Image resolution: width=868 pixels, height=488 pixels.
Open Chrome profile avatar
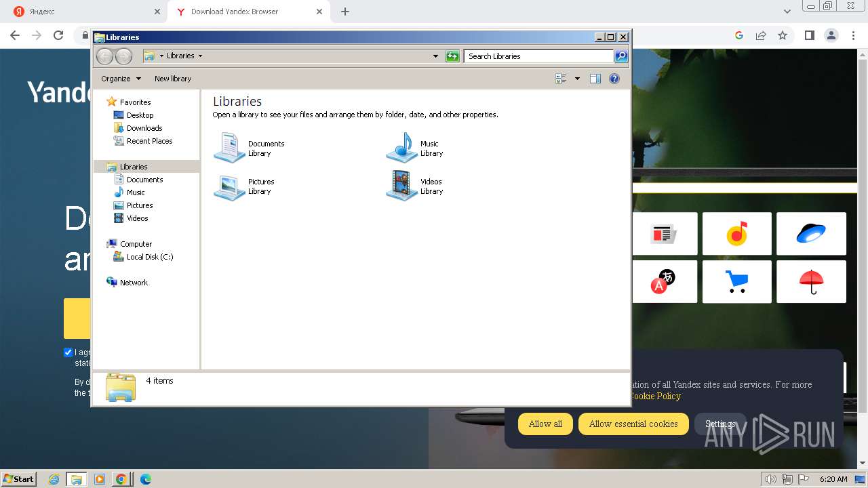tap(831, 36)
